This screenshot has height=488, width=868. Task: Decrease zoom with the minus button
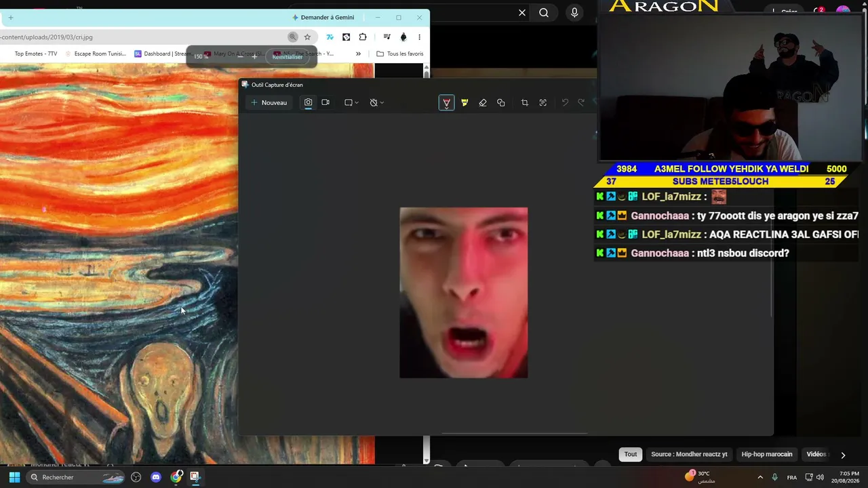[239, 57]
